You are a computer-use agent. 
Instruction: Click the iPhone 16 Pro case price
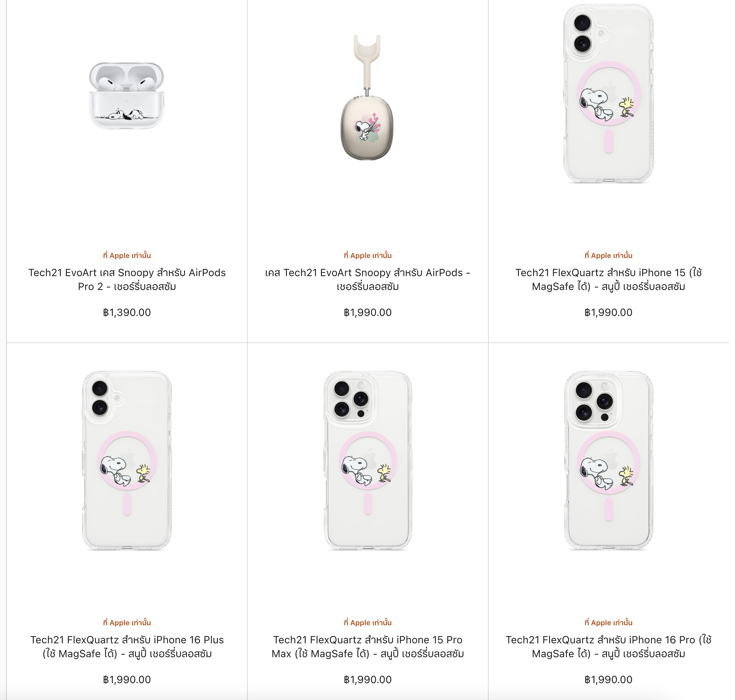tap(608, 680)
